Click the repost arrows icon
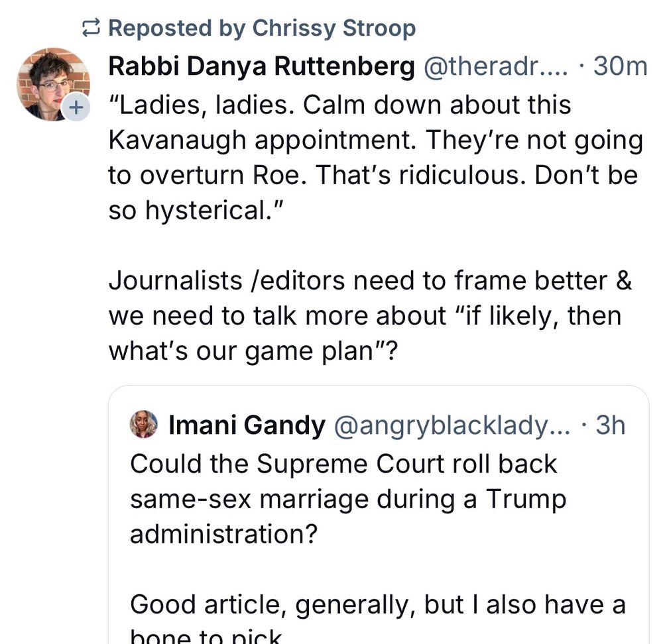The width and height of the screenshot is (663, 644). [x=90, y=28]
